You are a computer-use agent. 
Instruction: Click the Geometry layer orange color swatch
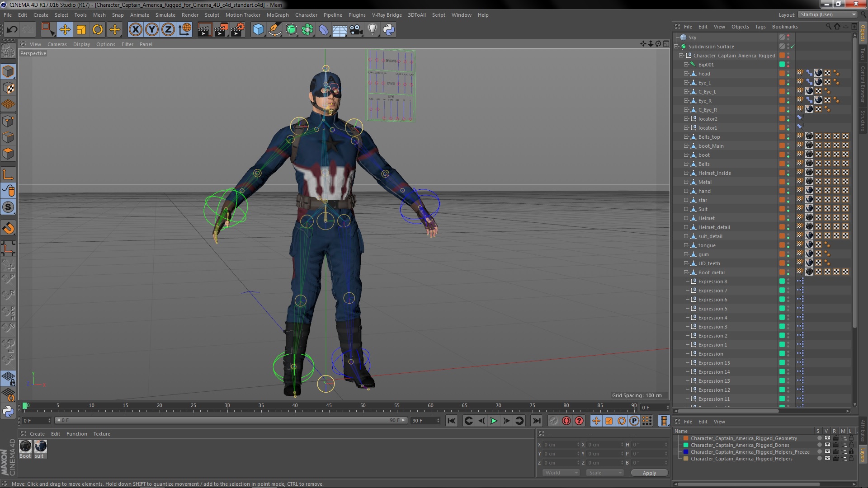[x=686, y=438]
